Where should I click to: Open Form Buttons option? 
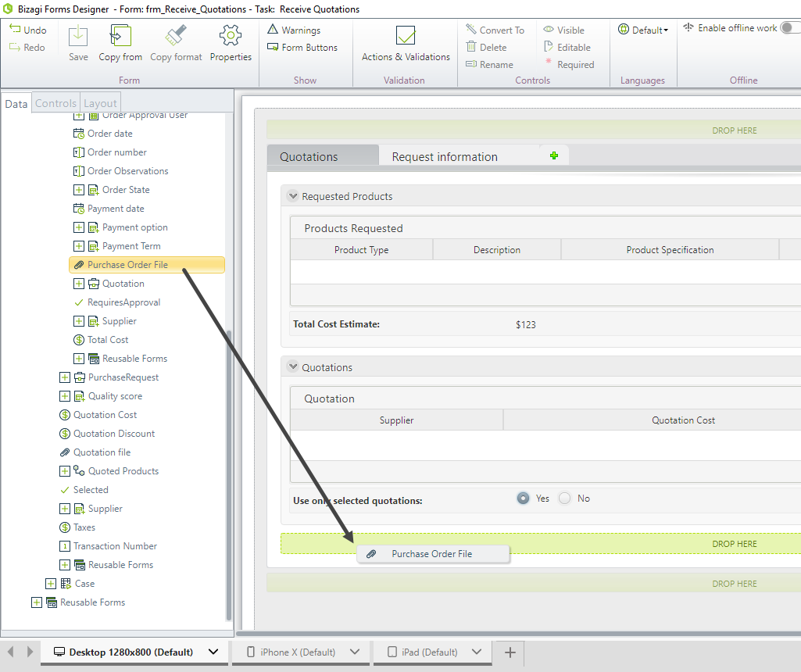click(302, 48)
